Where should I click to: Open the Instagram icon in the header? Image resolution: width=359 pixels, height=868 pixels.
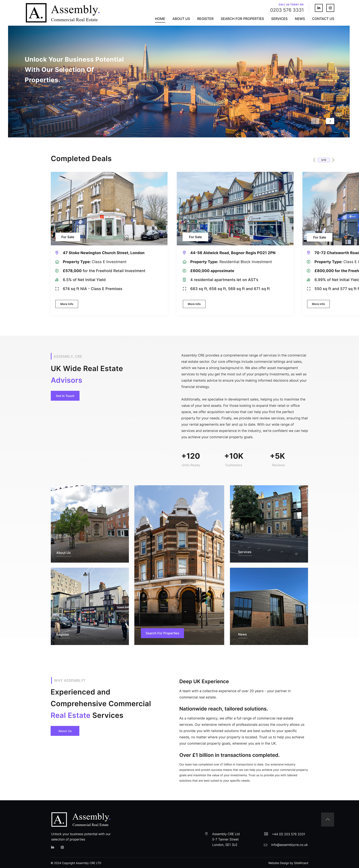coord(330,8)
